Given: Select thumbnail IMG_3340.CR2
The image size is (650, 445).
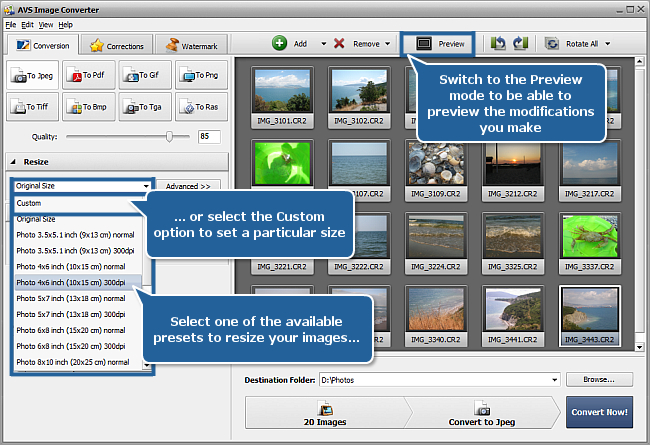Looking at the screenshot, I should [436, 316].
